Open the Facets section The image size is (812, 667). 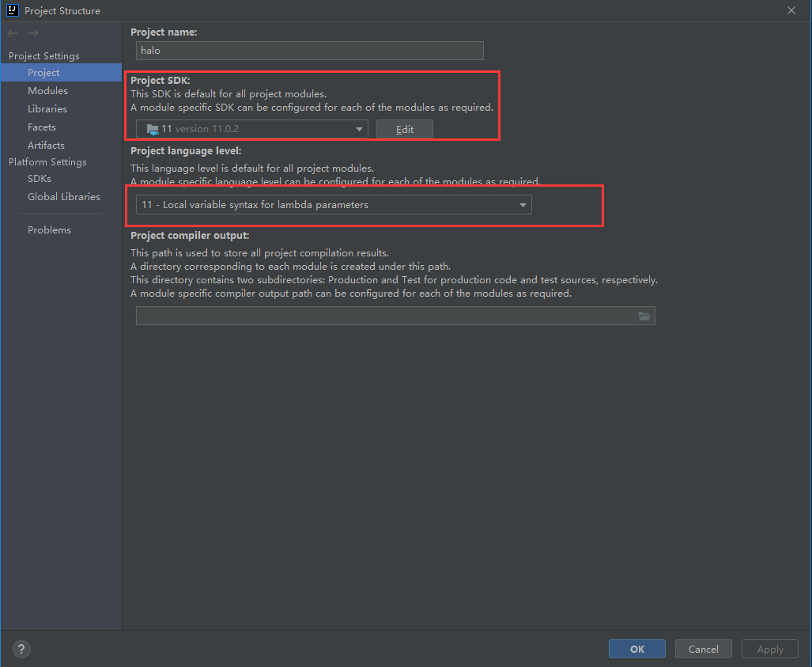coord(42,127)
